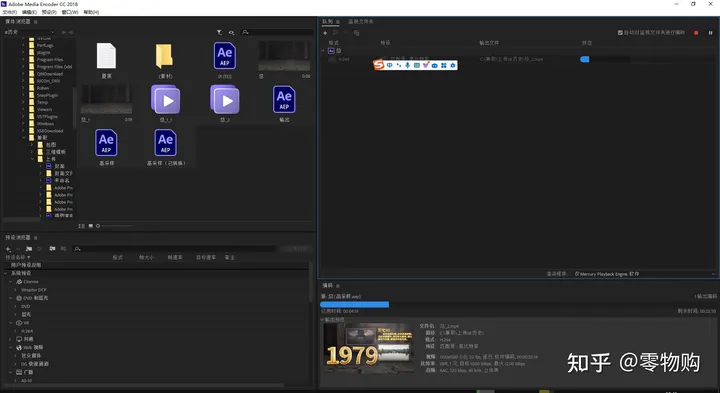Select the blank document file thumbnail
The height and width of the screenshot is (393, 720).
(107, 56)
